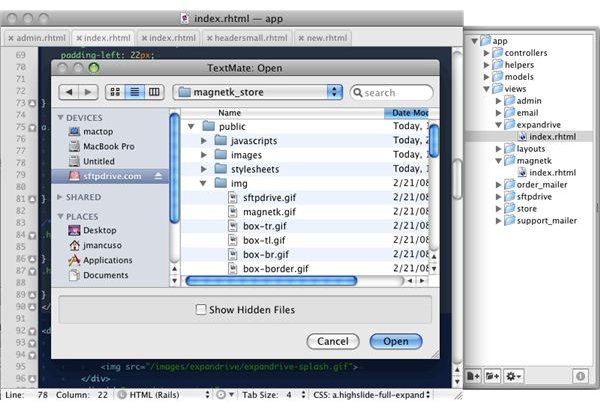600x402 pixels.
Task: Open Applications from the Places sidebar
Action: point(108,260)
